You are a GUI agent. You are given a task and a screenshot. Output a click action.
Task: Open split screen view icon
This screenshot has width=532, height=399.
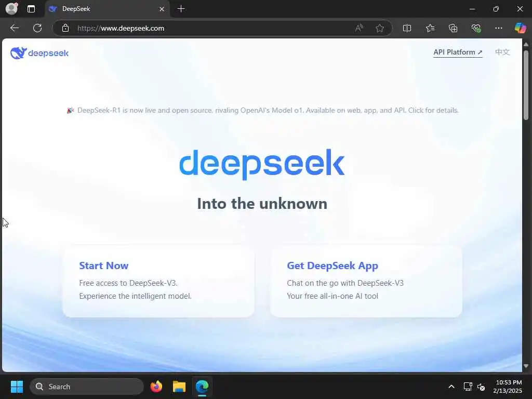407,28
